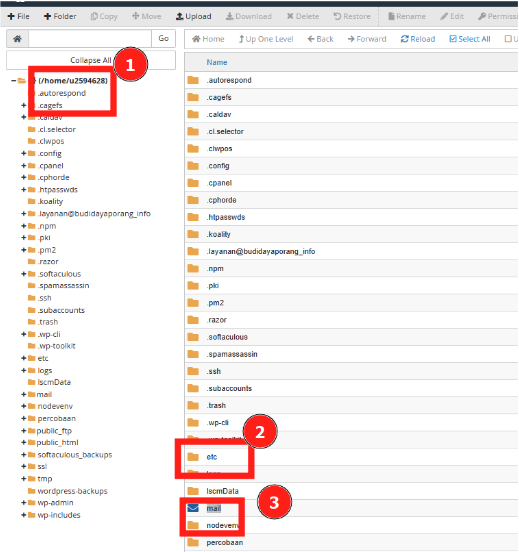Select .koality in the folder tree
519x552 pixels.
(50, 202)
